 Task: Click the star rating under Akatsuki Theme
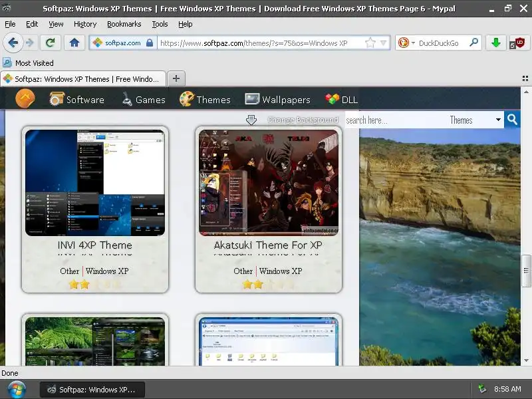pos(269,285)
